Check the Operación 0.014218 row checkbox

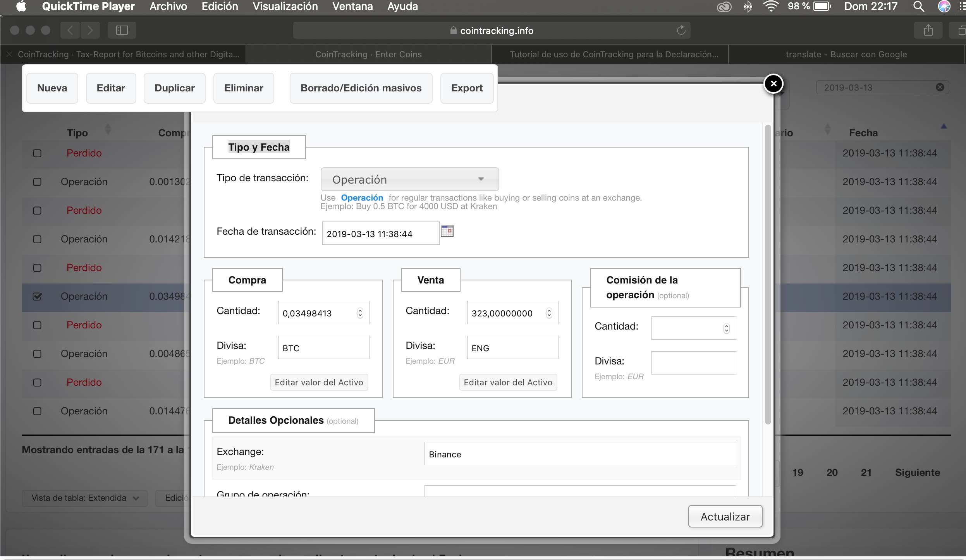37,239
